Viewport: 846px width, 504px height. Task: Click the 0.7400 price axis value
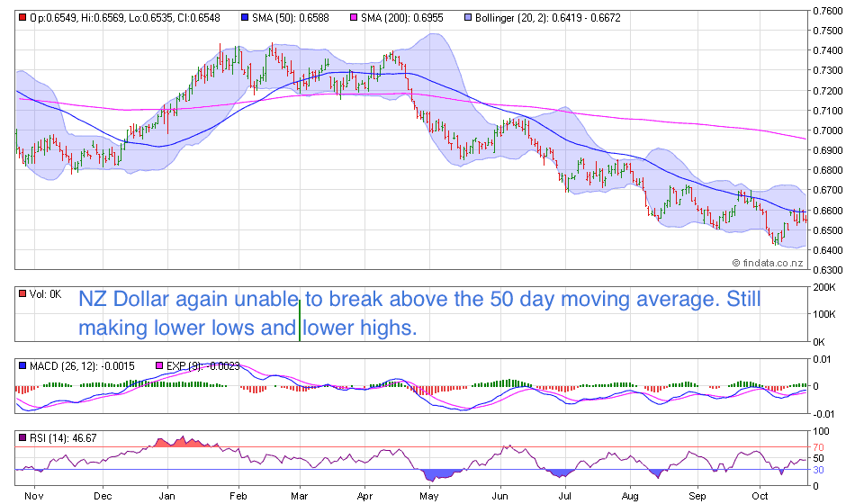pos(828,50)
